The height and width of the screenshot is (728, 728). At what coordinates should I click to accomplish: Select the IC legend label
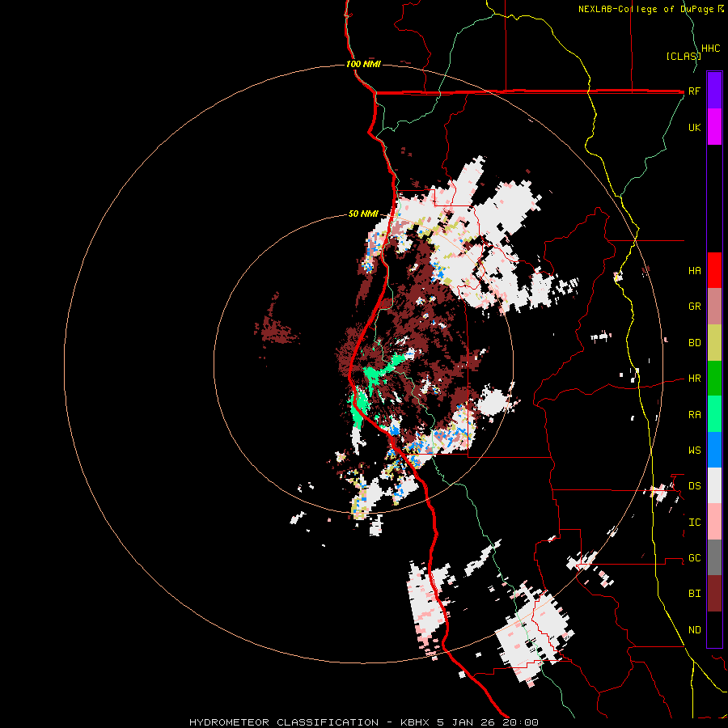pos(695,523)
